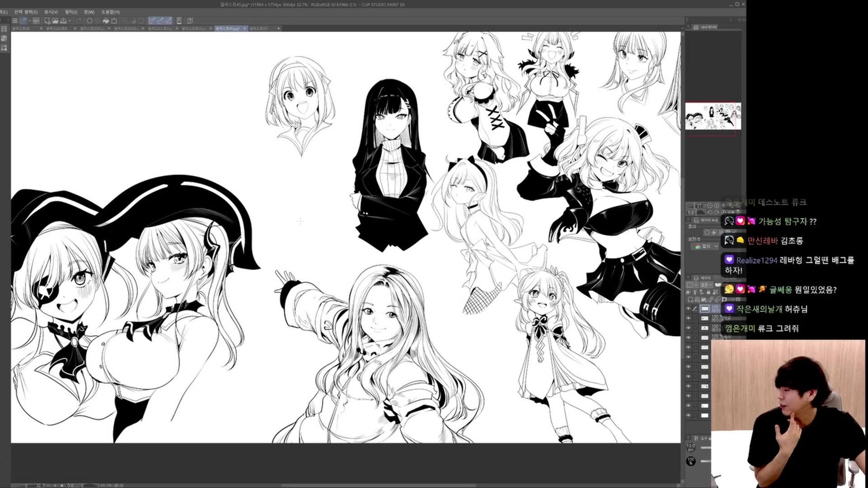The width and height of the screenshot is (868, 488).
Task: Open the 창(W) menu
Action: click(x=89, y=12)
